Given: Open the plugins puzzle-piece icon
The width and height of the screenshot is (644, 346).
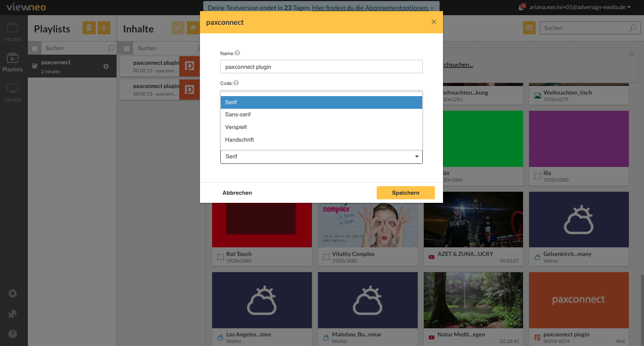Looking at the screenshot, I should point(13,314).
